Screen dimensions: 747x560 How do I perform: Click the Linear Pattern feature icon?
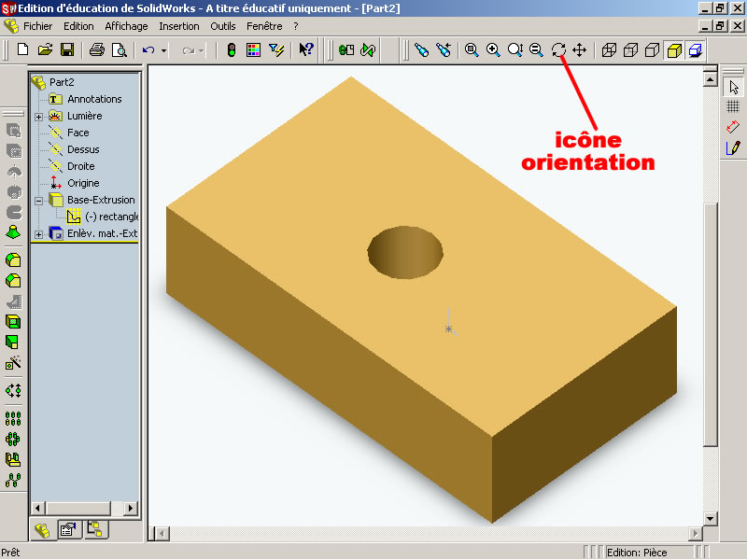pyautogui.click(x=13, y=418)
